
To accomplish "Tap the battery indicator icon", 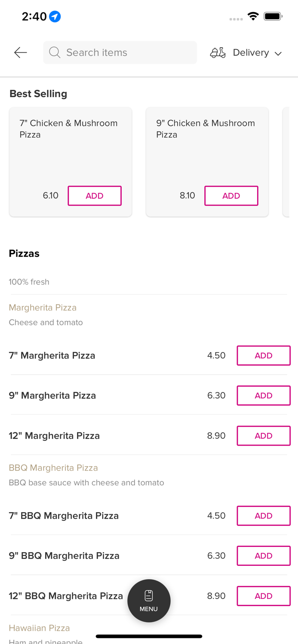I will [273, 15].
